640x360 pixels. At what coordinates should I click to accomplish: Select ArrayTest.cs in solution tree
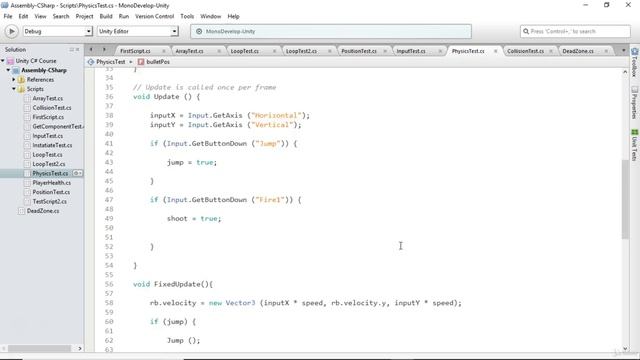click(47, 98)
